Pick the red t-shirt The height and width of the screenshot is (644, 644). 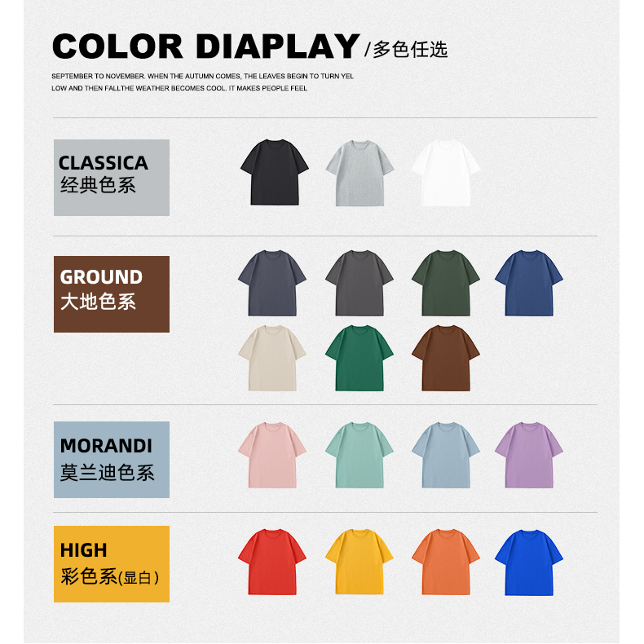(x=272, y=562)
